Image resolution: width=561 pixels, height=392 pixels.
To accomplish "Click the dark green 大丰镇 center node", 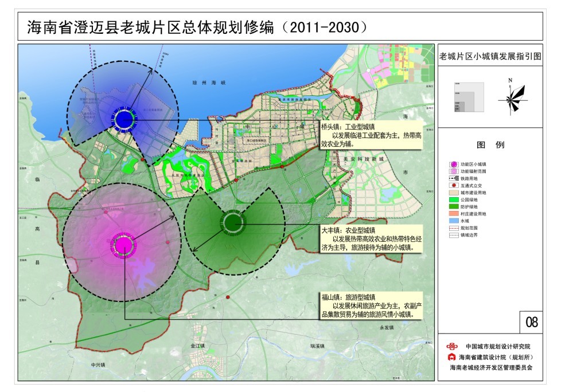I will pyautogui.click(x=233, y=221).
